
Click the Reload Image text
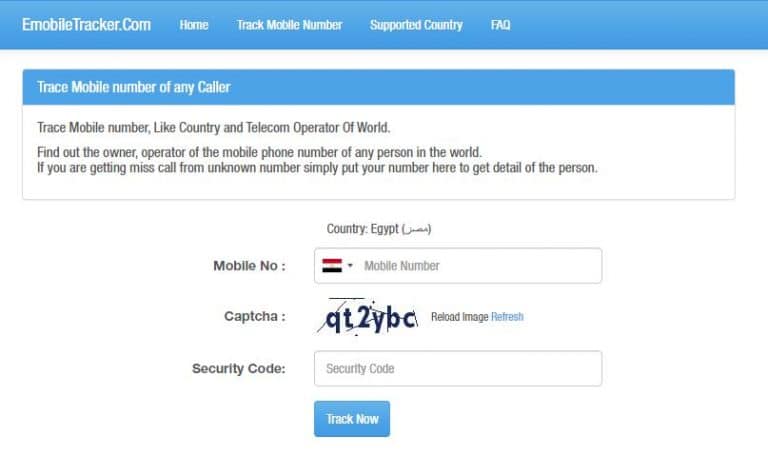(459, 317)
